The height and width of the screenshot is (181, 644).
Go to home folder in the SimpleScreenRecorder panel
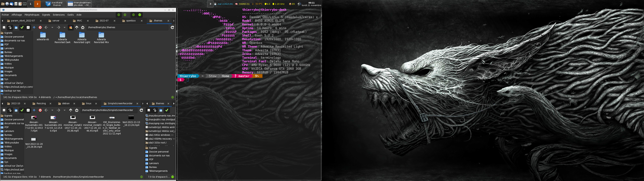tap(77, 110)
